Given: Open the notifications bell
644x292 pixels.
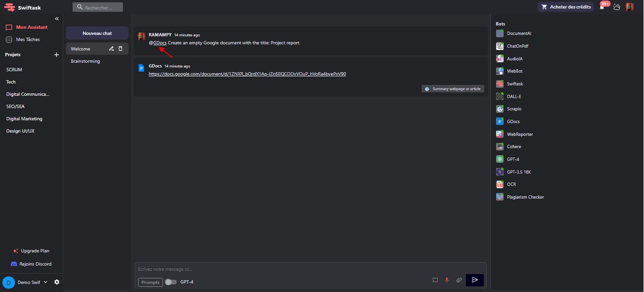Looking at the screenshot, I should click(x=602, y=7).
